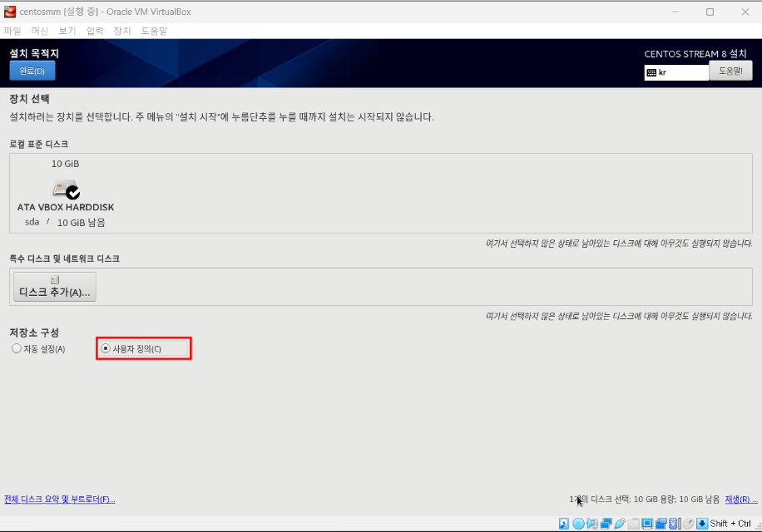Click the CPU virtualization chip icon
Viewport: 762px width, 532px height.
pyautogui.click(x=675, y=523)
